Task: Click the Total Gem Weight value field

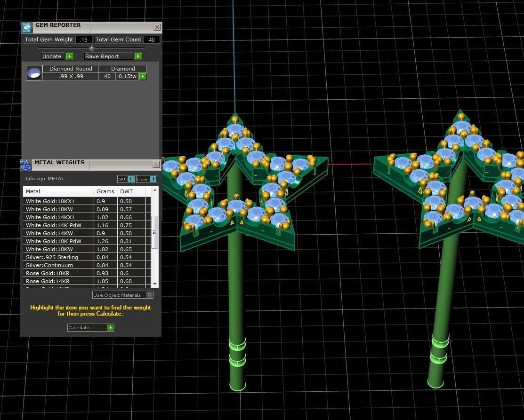Action: click(x=84, y=40)
